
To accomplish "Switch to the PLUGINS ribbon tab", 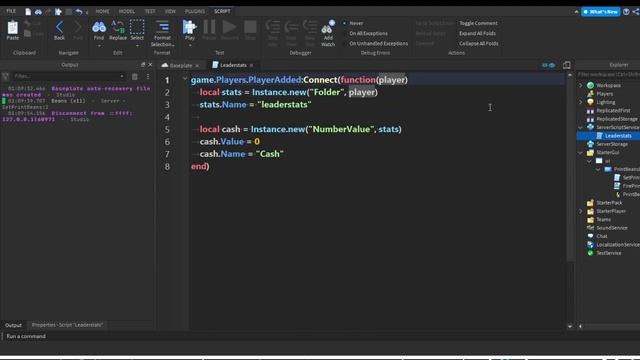I will pos(195,11).
